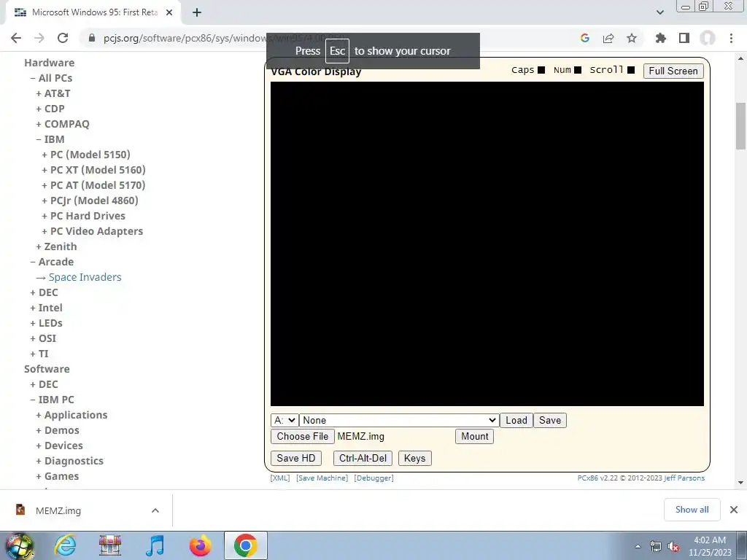This screenshot has width=747, height=560.
Task: Toggle the browser side panel icon
Action: [x=684, y=38]
